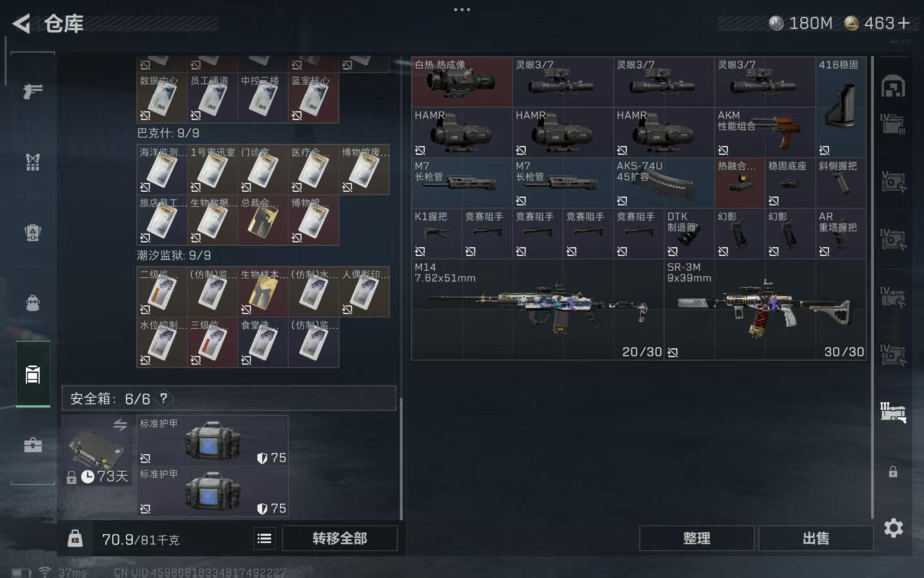
Task: Click the list view icon beside 转移全部
Action: pyautogui.click(x=264, y=538)
